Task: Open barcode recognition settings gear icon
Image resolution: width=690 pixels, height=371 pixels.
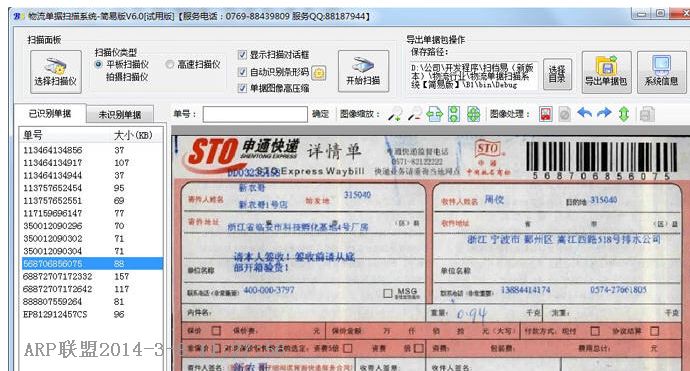Action: pos(319,73)
